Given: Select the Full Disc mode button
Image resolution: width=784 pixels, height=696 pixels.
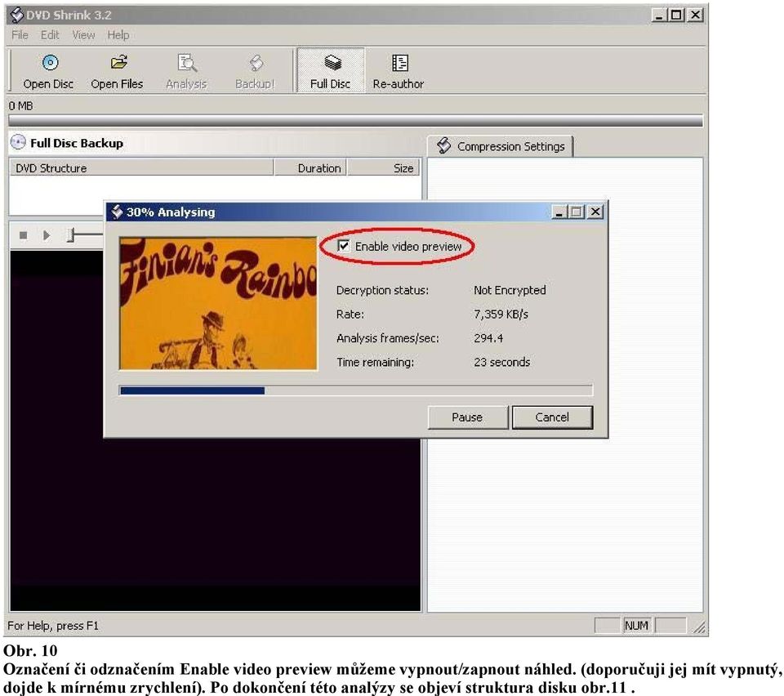Looking at the screenshot, I should tap(331, 70).
